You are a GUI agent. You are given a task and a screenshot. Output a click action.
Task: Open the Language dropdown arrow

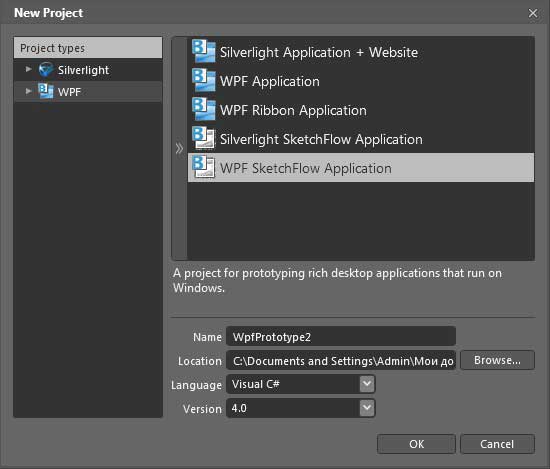click(367, 384)
